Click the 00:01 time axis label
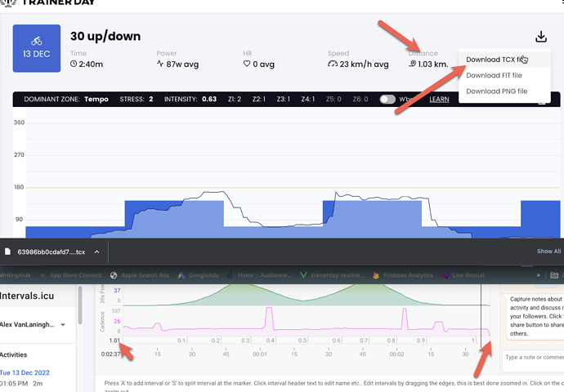 pos(260,354)
